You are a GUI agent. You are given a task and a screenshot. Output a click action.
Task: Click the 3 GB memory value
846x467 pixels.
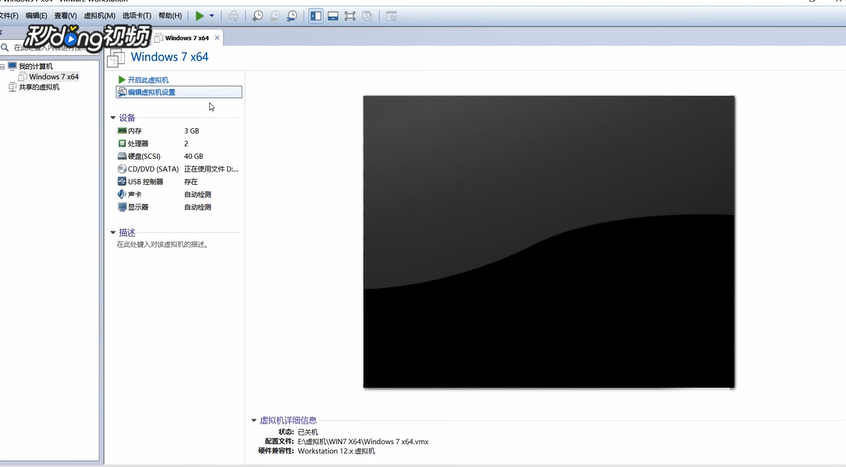pos(192,131)
